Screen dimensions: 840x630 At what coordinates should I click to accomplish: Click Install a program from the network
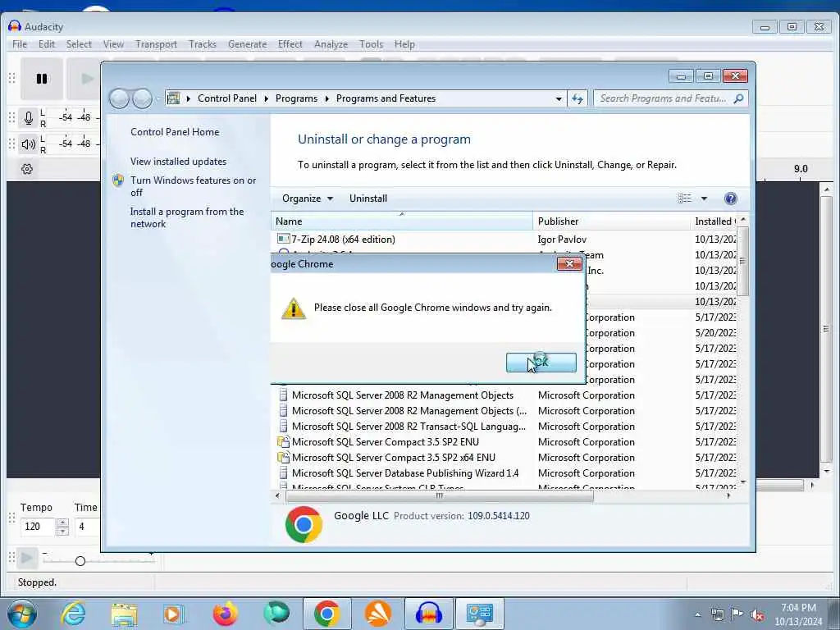[187, 217]
